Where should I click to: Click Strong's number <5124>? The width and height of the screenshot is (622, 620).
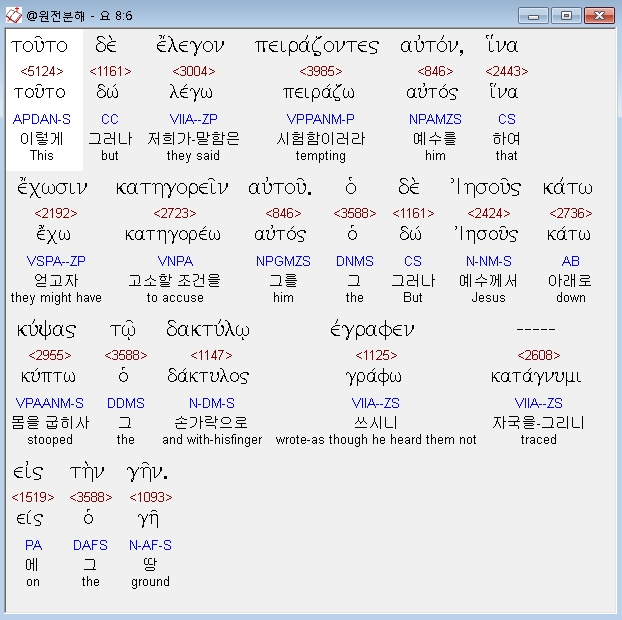(42, 71)
